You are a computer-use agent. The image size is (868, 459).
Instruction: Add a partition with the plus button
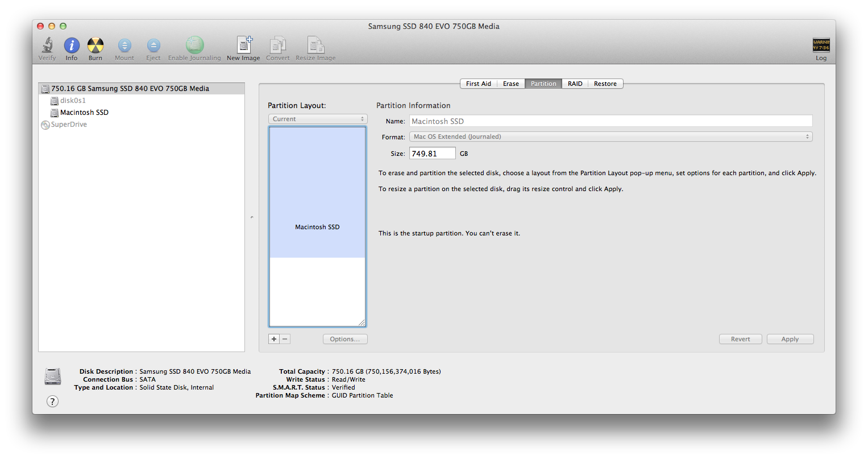(x=274, y=339)
